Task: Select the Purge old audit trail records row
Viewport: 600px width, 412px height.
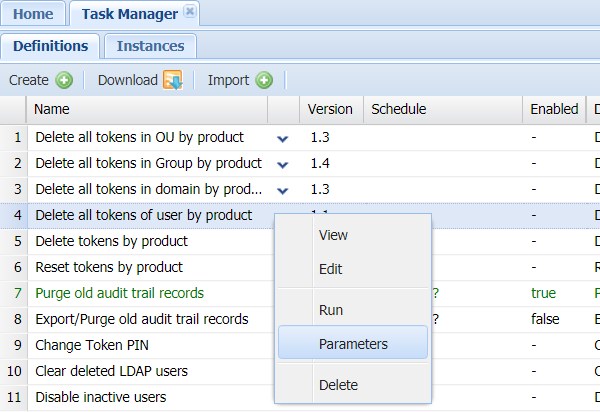Action: click(x=119, y=293)
